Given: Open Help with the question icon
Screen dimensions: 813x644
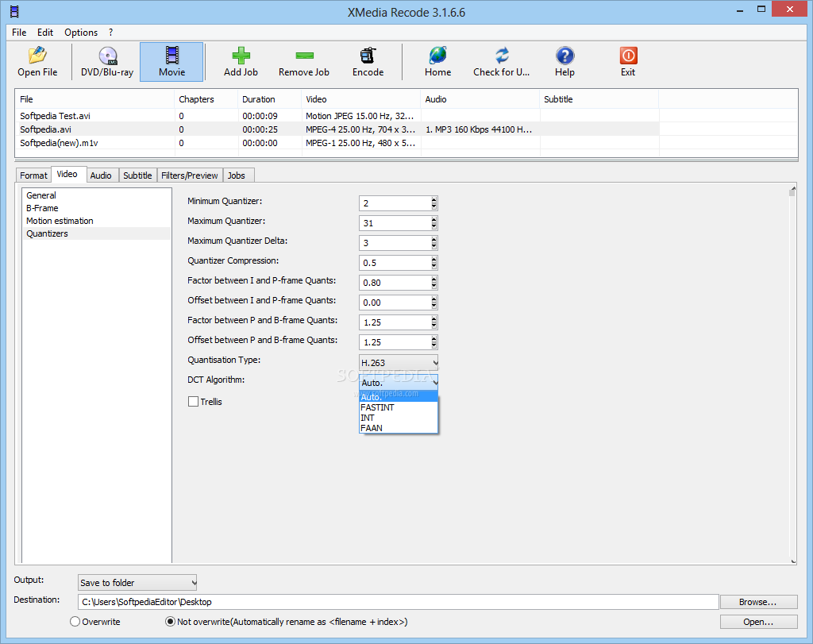Looking at the screenshot, I should (x=564, y=62).
